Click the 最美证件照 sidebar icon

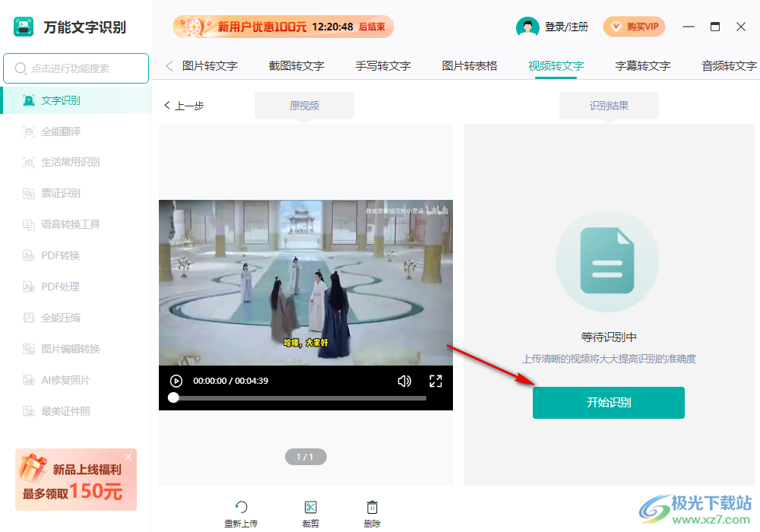pyautogui.click(x=29, y=411)
